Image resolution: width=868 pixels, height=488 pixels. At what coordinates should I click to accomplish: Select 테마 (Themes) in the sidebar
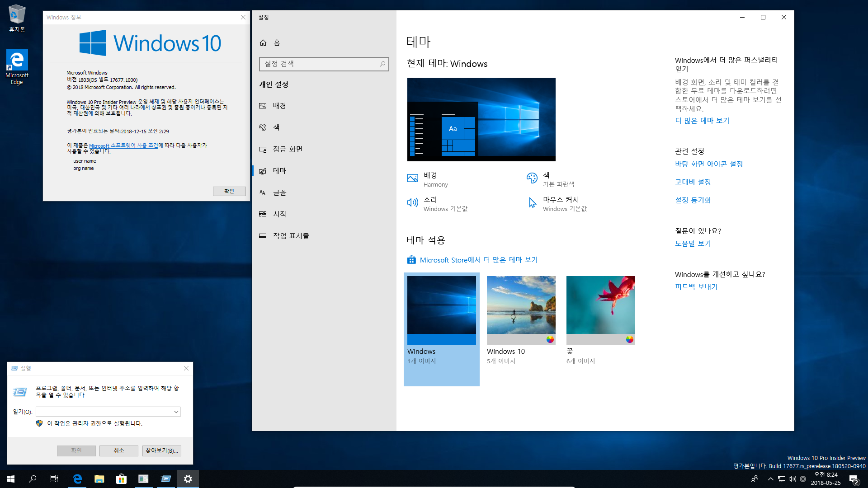pyautogui.click(x=324, y=170)
